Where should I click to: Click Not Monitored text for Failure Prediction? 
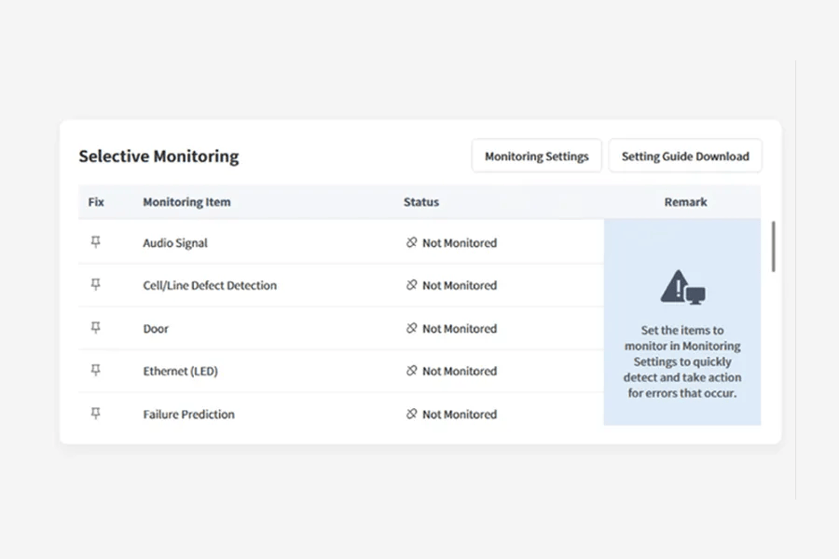pyautogui.click(x=460, y=414)
